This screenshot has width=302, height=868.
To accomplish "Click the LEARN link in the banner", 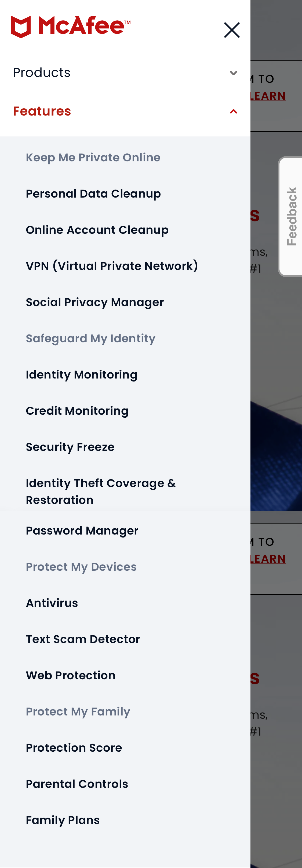I will (x=268, y=96).
